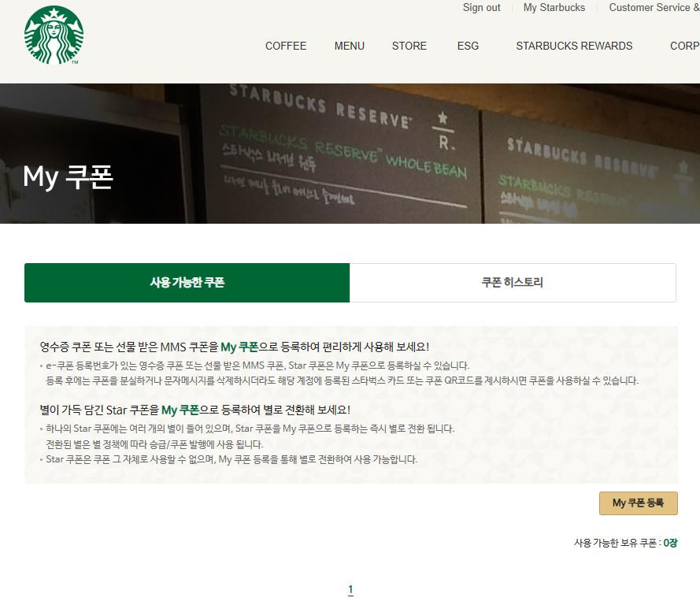The image size is (700, 605).
Task: Click the line starting with e-쿠폰 등록번호가 있는
Action: [x=257, y=366]
